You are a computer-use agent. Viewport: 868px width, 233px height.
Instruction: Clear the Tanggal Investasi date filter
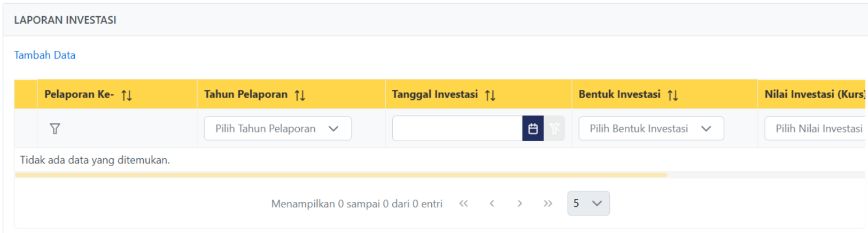coord(554,129)
